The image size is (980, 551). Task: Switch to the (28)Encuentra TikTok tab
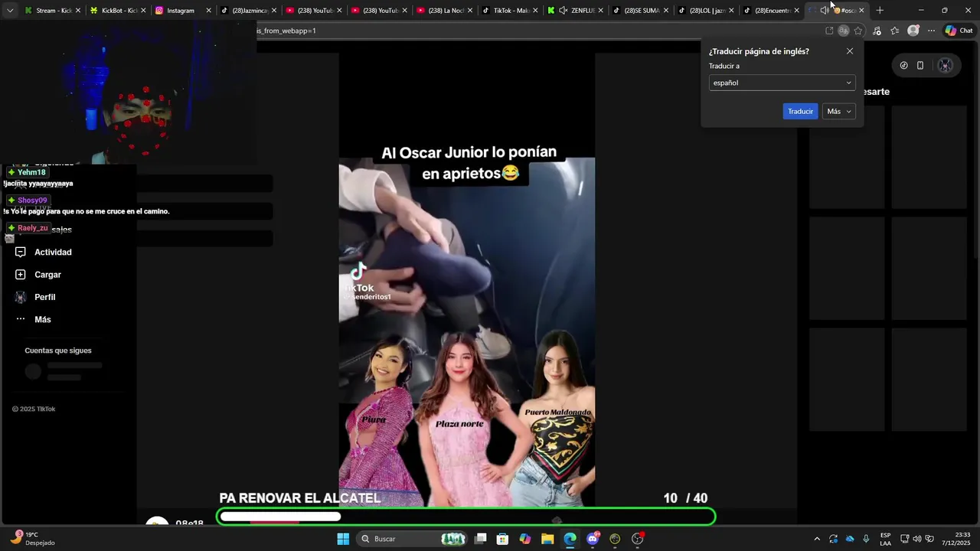pyautogui.click(x=772, y=10)
